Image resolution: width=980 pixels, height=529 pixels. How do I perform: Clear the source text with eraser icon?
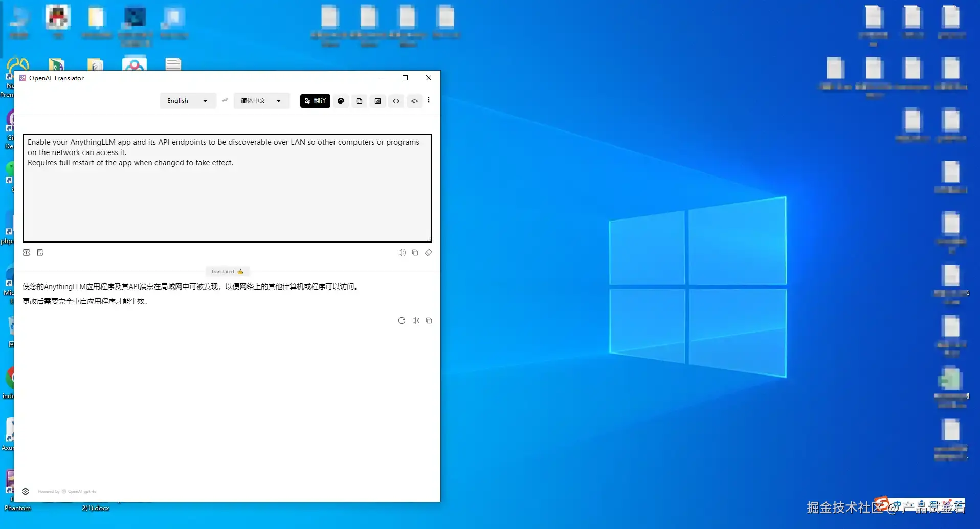pyautogui.click(x=429, y=253)
